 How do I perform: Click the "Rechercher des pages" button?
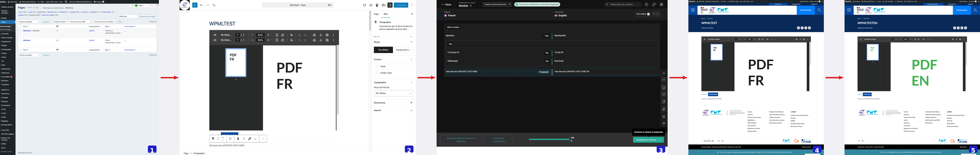click(148, 16)
